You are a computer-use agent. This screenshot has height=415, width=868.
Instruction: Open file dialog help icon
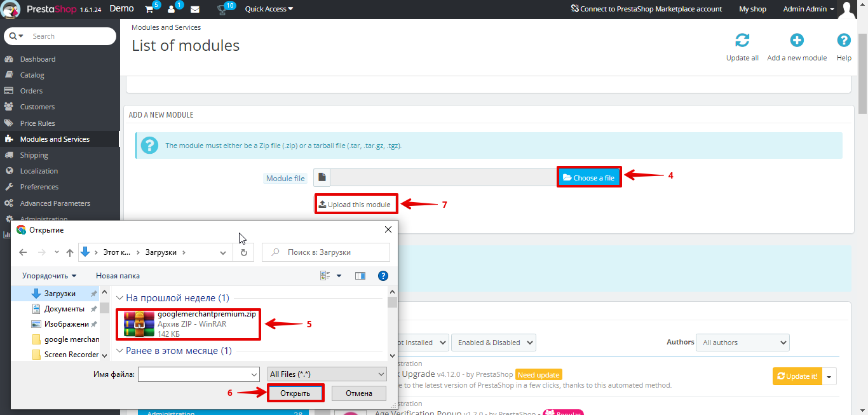coord(383,276)
